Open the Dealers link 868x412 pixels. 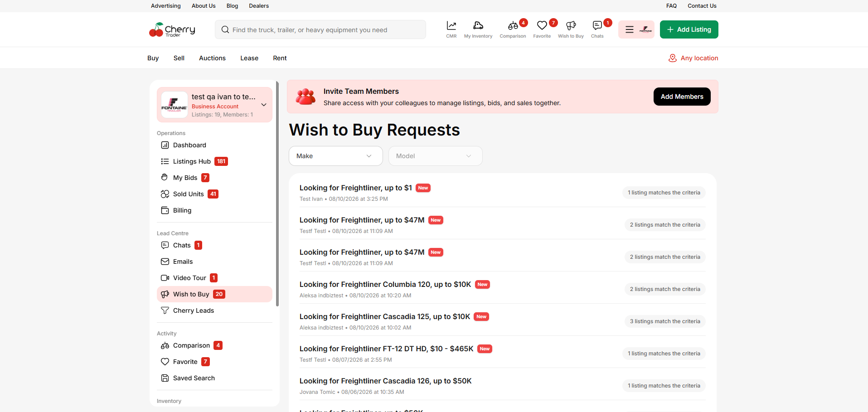[259, 6]
